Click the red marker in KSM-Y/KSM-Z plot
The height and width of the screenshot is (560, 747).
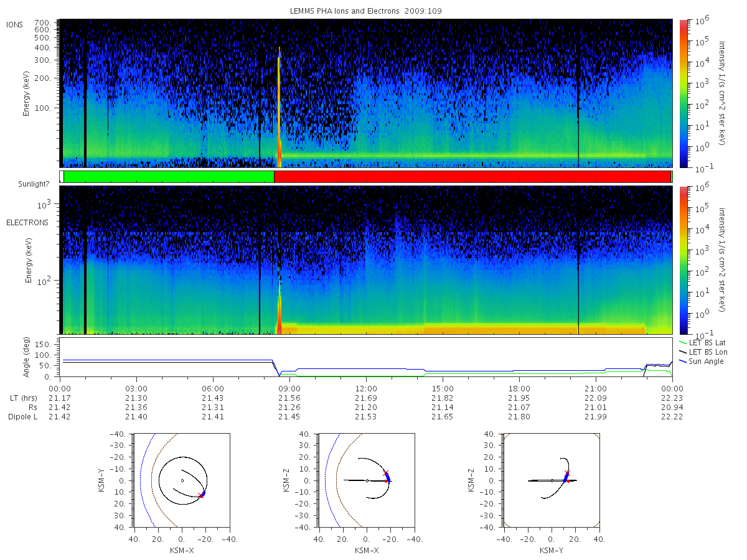click(567, 474)
